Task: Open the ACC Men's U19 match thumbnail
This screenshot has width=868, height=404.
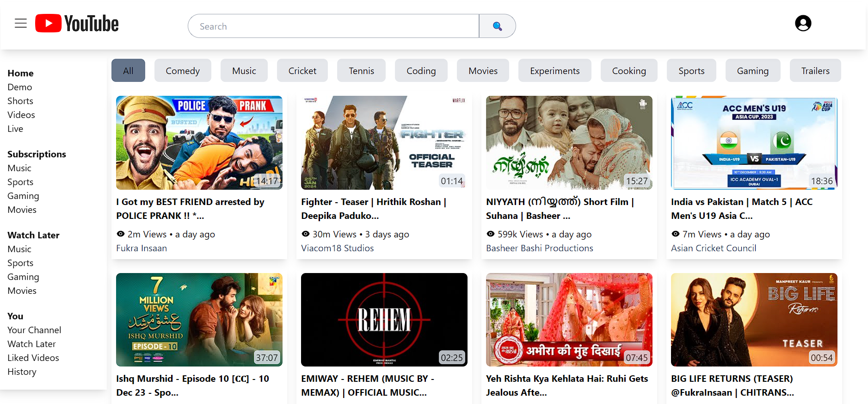Action: tap(754, 143)
